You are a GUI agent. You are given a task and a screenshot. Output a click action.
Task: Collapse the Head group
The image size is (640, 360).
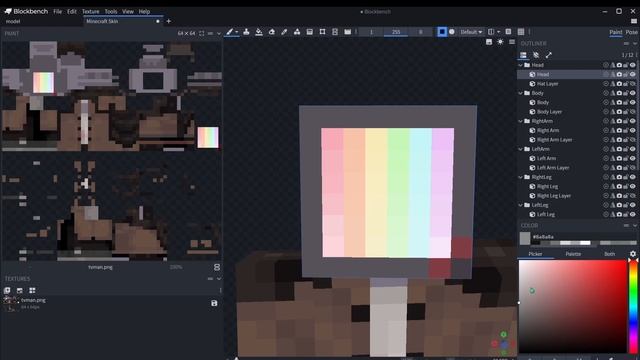[x=520, y=65]
